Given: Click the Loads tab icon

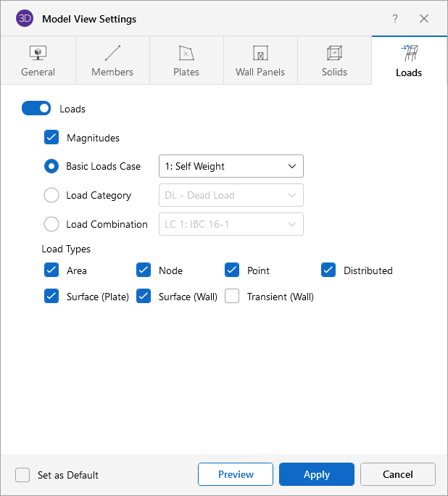Looking at the screenshot, I should tap(409, 53).
